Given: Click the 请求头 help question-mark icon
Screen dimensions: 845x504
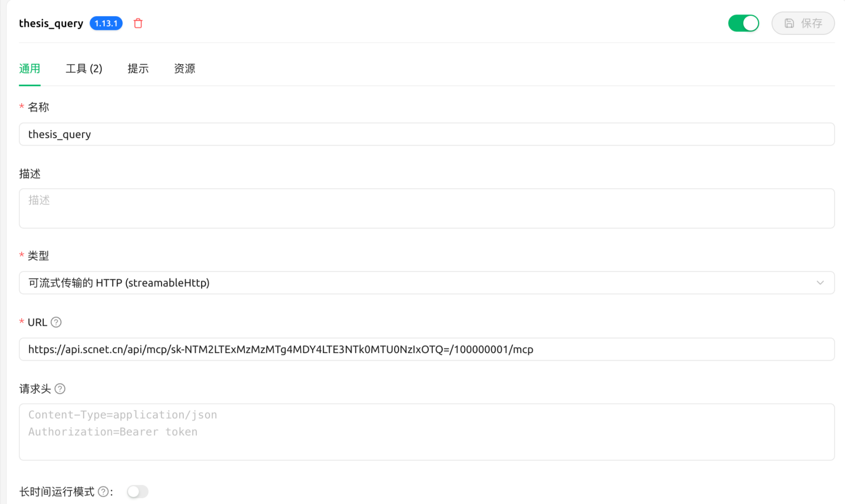Looking at the screenshot, I should [x=60, y=389].
